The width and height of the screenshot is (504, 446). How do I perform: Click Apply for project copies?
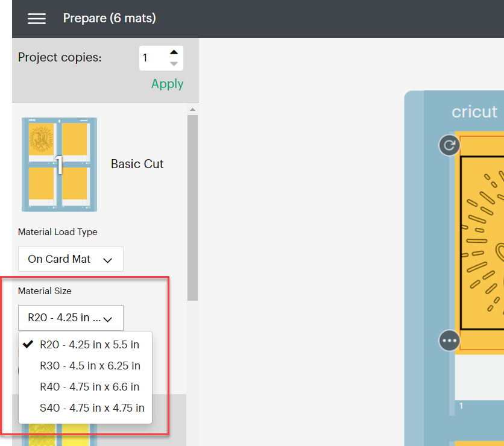click(167, 84)
